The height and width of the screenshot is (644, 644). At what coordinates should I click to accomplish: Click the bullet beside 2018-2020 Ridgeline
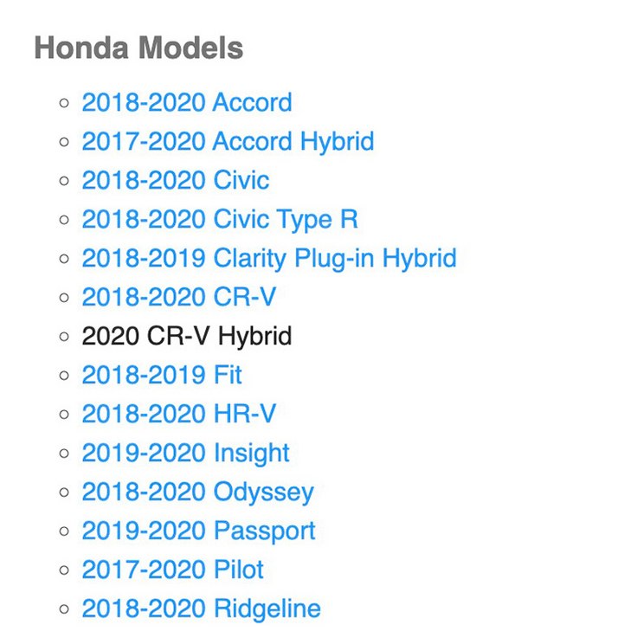pos(64,609)
